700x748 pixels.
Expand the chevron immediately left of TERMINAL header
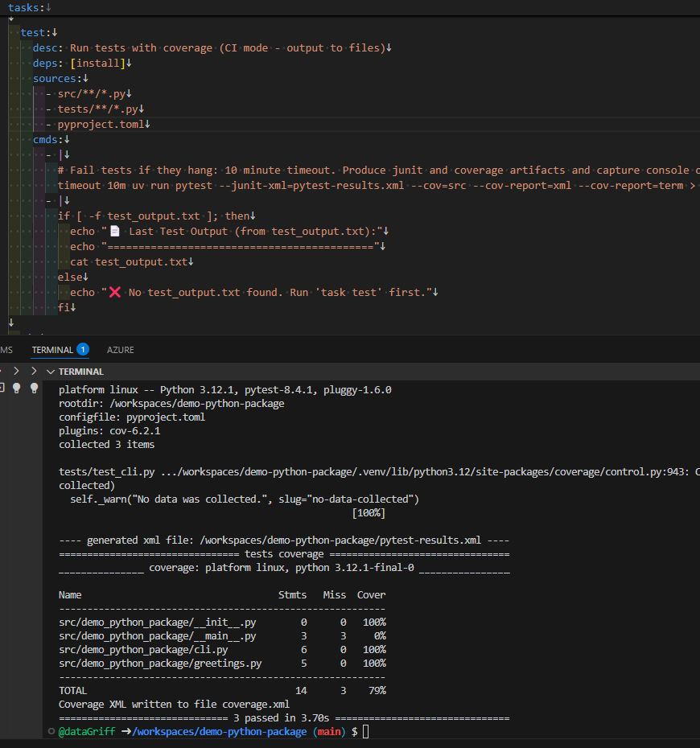tap(34, 371)
